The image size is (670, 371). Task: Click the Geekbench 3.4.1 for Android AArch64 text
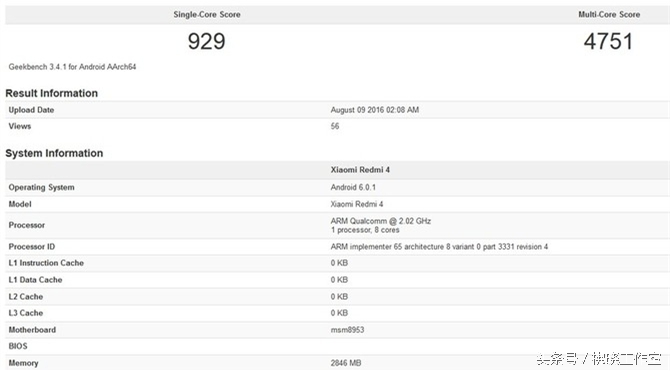pyautogui.click(x=72, y=67)
